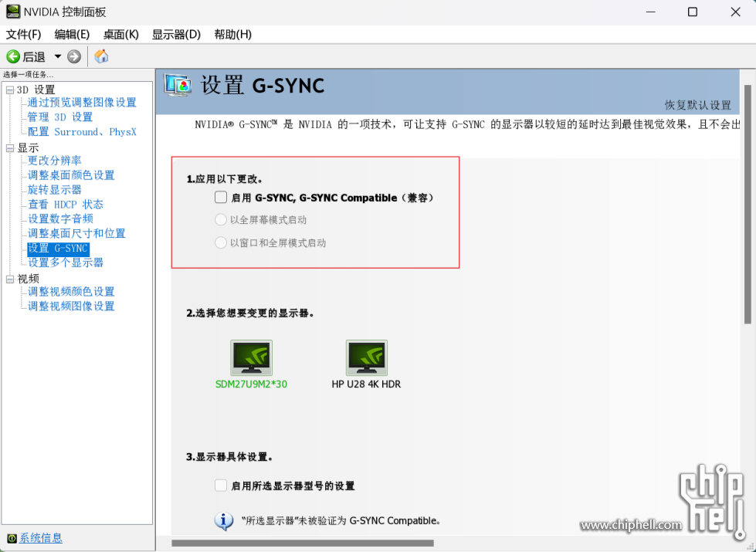756x552 pixels.
Task: Open the back history dropdown arrow
Action: point(57,57)
